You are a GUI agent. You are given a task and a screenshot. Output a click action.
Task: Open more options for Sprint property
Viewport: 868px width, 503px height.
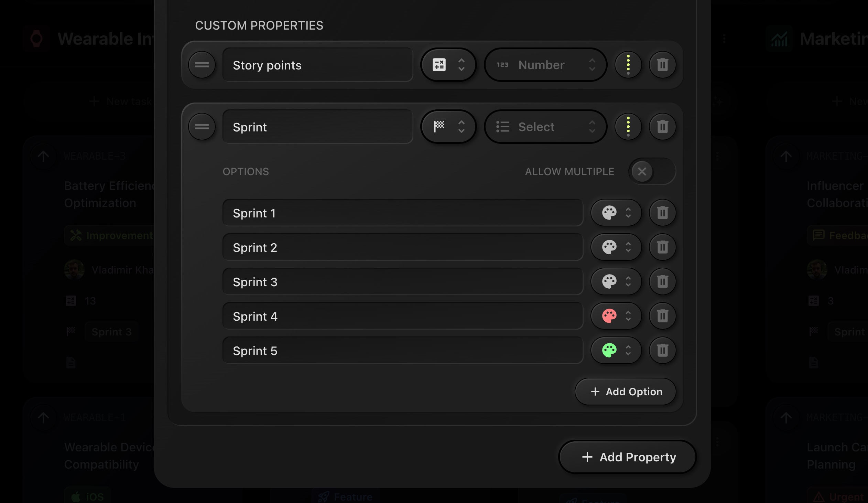point(628,127)
